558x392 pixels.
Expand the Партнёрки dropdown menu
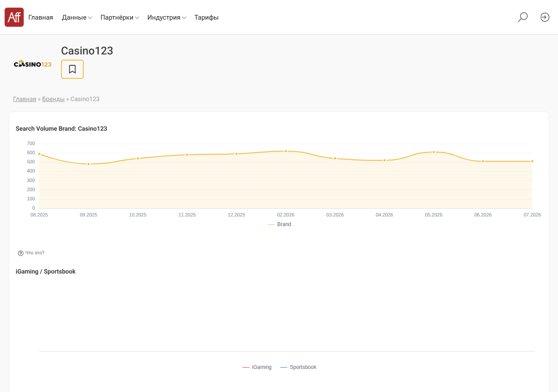[120, 17]
